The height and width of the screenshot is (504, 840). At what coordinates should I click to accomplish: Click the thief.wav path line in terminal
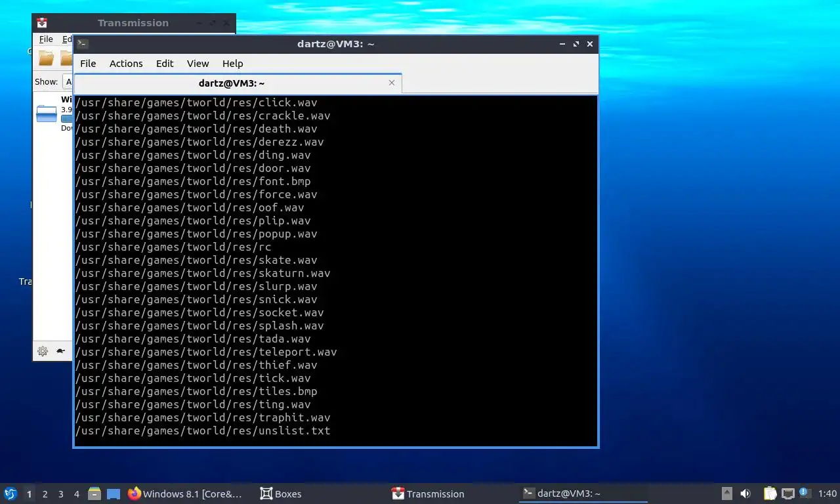[x=196, y=366]
